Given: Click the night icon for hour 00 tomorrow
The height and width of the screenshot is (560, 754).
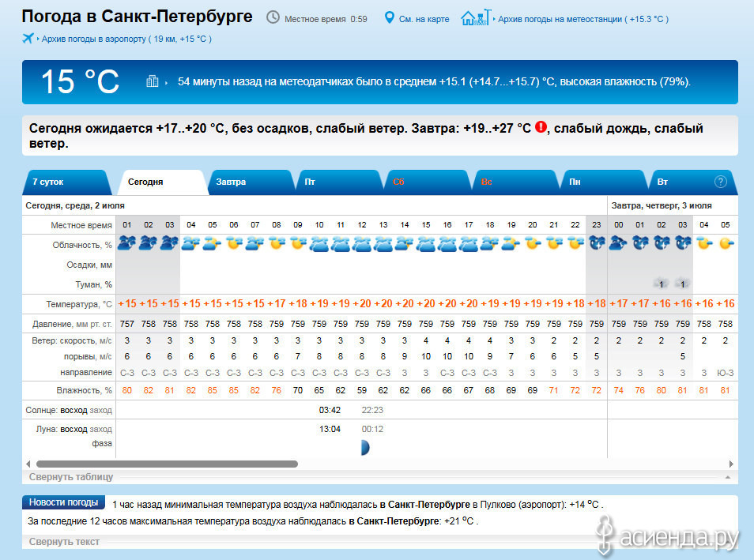Looking at the screenshot, I should (618, 243).
